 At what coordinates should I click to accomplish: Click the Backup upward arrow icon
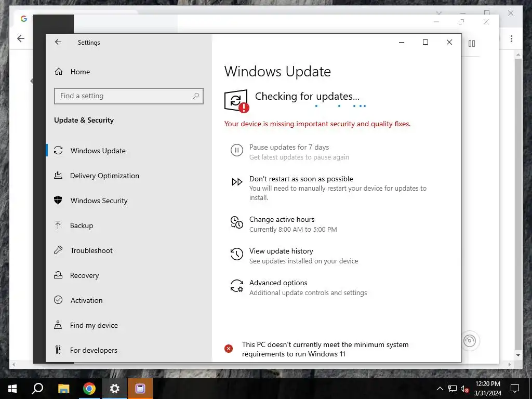click(58, 225)
